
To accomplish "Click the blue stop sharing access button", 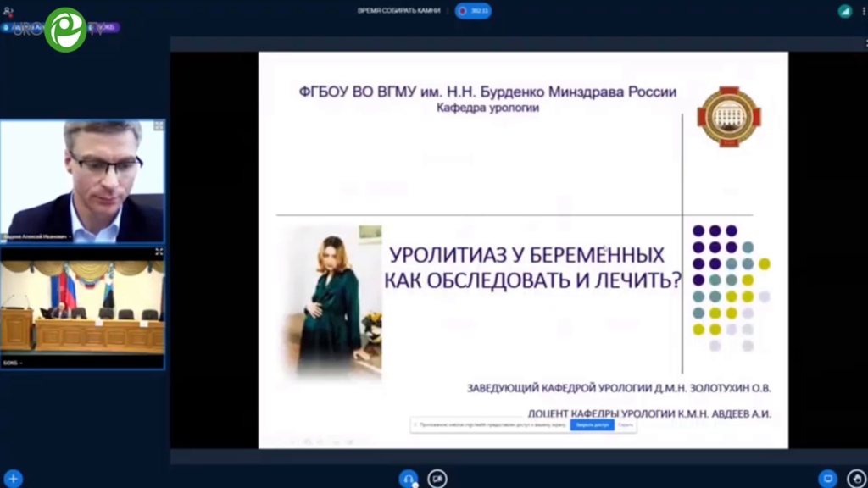I will pos(592,424).
